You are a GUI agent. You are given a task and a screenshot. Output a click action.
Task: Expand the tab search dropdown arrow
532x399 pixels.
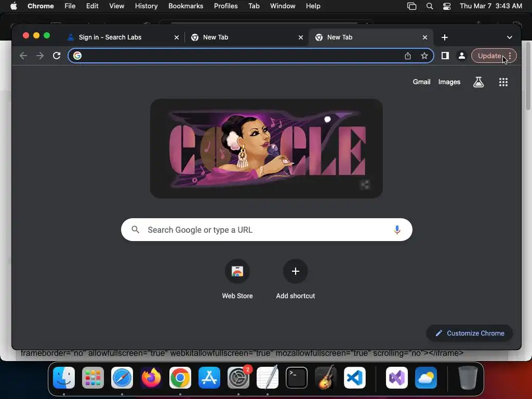pos(509,37)
